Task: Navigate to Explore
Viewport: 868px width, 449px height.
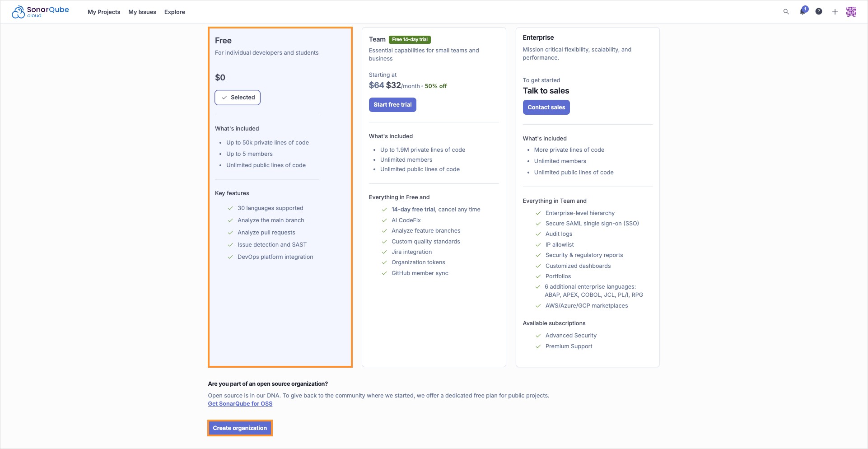Action: coord(174,12)
